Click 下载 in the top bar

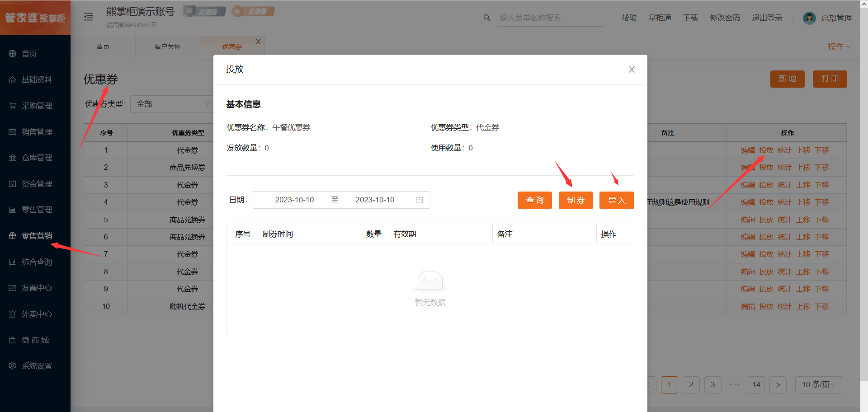coord(690,18)
